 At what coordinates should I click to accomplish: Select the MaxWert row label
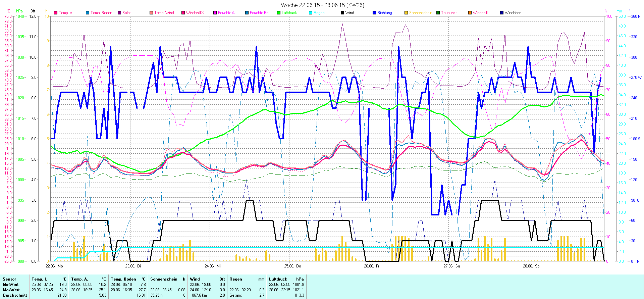pos(11,290)
